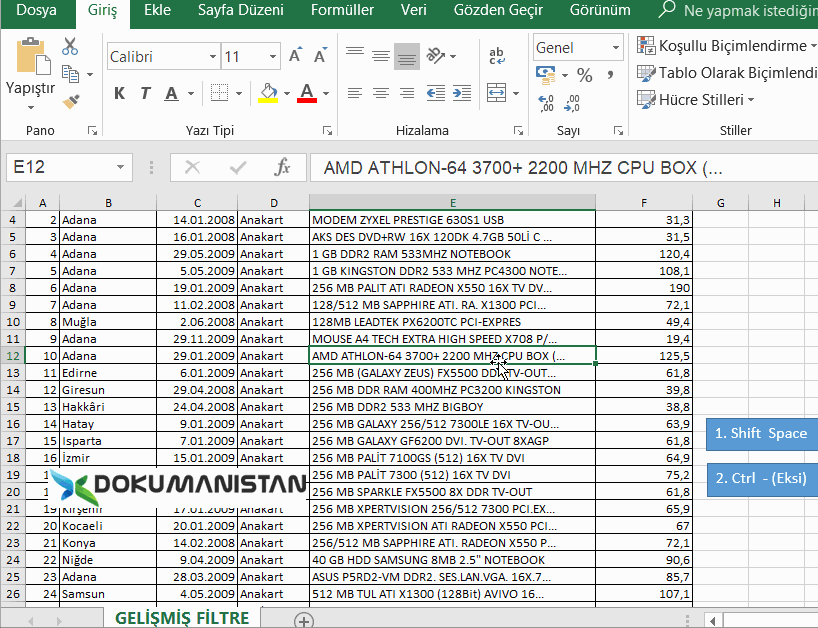The width and height of the screenshot is (818, 628).
Task: Select the GELİŞMİŞ FİLTRE sheet tab
Action: click(x=182, y=618)
